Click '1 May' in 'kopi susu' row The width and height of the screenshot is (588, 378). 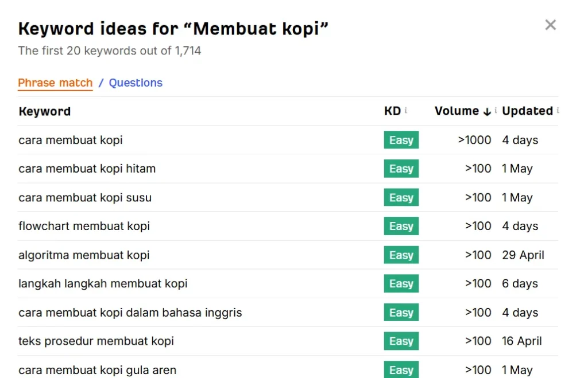click(517, 198)
